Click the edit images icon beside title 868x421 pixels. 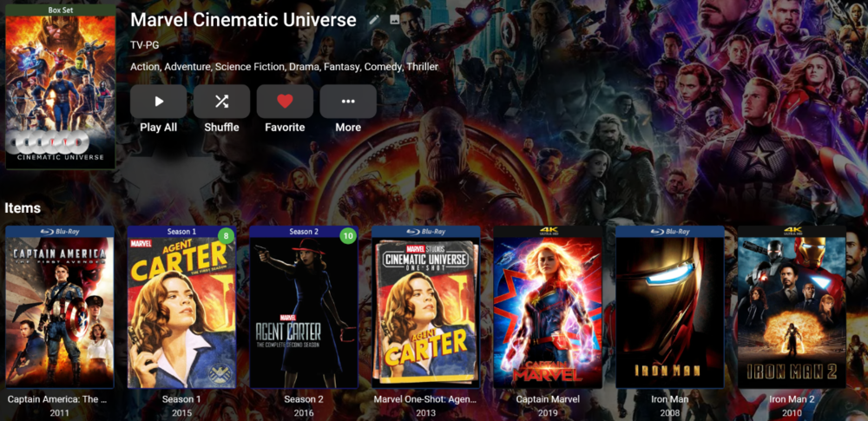pos(395,20)
